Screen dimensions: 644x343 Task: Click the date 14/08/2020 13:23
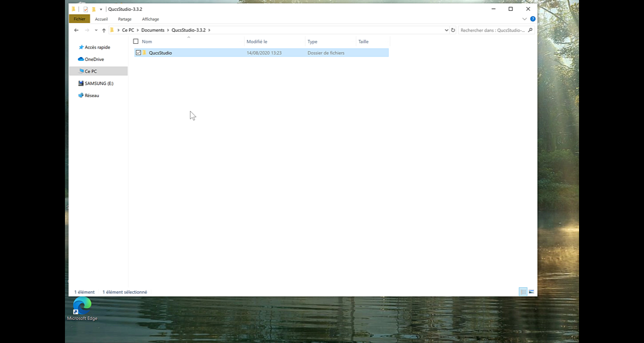click(x=264, y=53)
